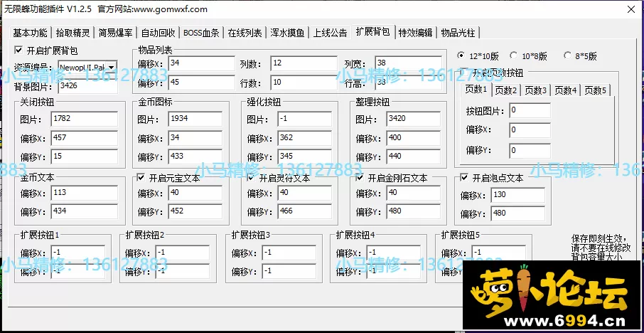
Task: Edit the 整理按钮 偏移Y field
Action: pos(414,157)
